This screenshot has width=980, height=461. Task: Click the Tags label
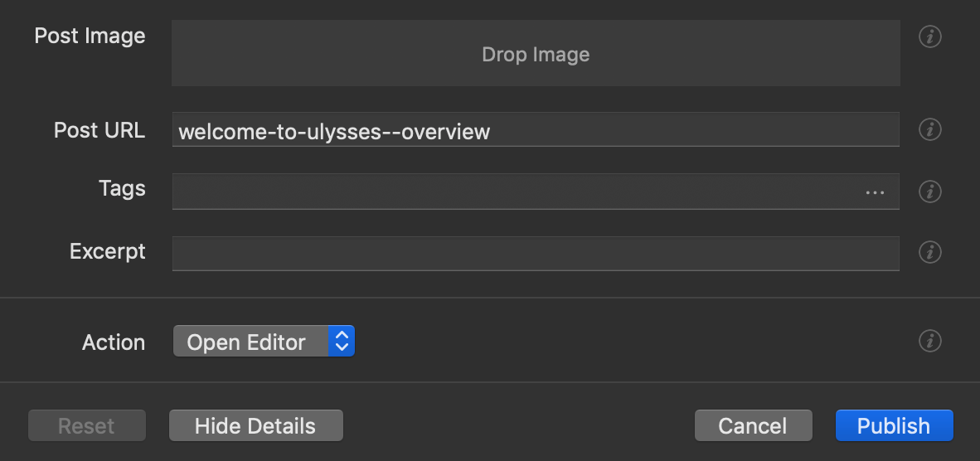pyautogui.click(x=122, y=189)
